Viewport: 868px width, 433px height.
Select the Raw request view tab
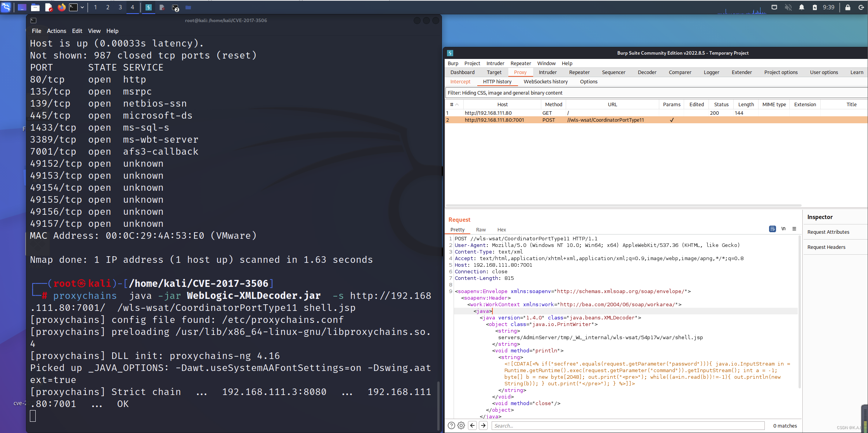pos(481,229)
